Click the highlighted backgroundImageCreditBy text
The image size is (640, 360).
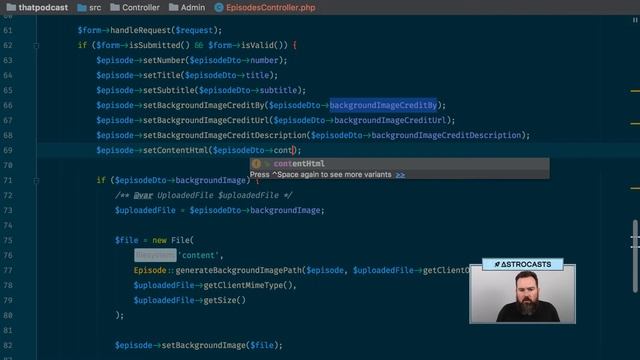tap(383, 105)
